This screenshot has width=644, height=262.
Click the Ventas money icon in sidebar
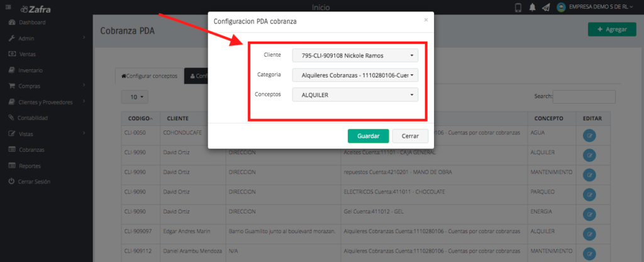12,54
